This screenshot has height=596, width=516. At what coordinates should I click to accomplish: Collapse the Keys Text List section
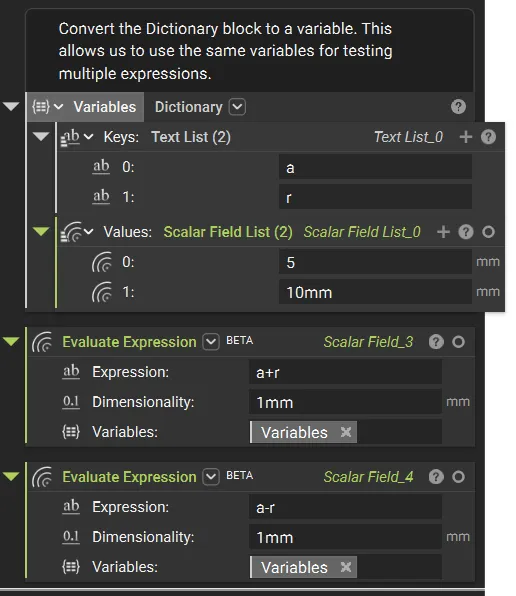[41, 136]
